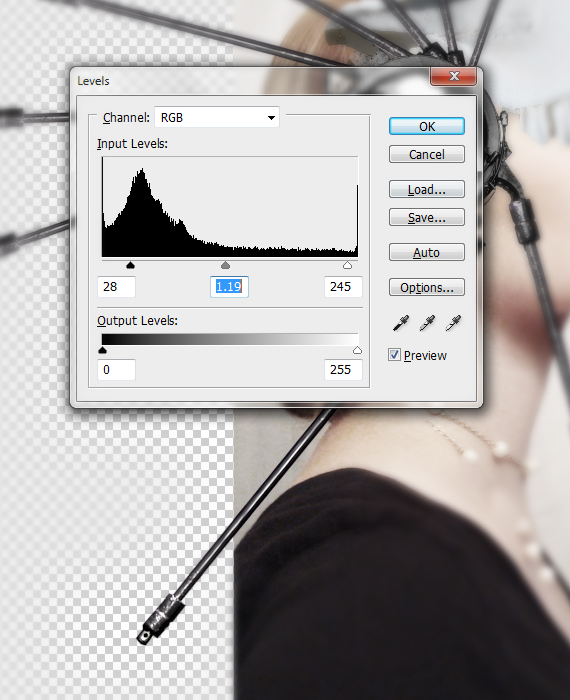Click the Channel dropdown arrow

pos(271,118)
